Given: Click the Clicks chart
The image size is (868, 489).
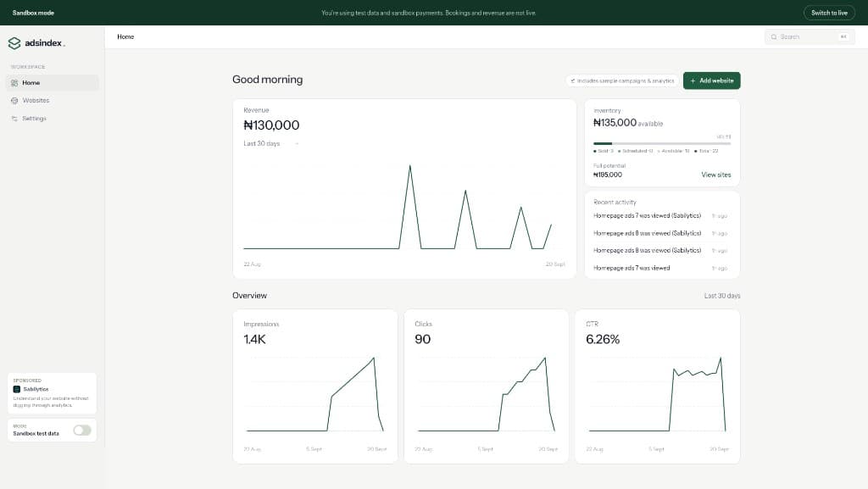Looking at the screenshot, I should [486, 394].
